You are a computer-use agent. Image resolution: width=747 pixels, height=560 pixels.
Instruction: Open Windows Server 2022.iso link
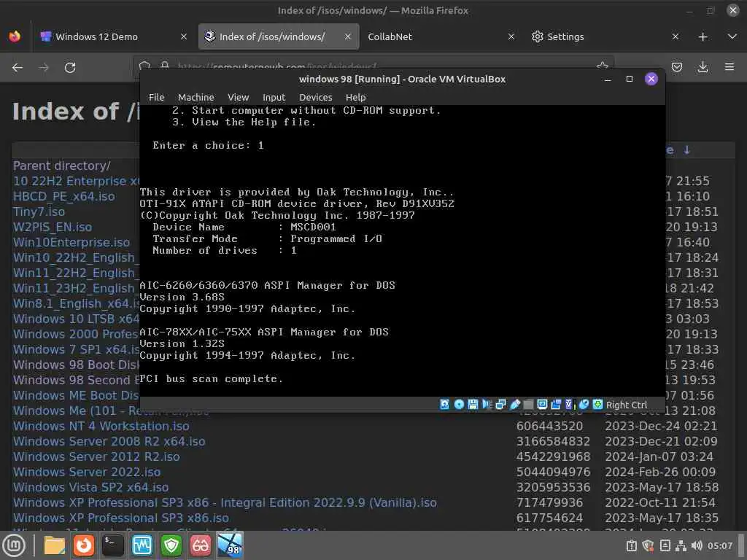pos(87,472)
